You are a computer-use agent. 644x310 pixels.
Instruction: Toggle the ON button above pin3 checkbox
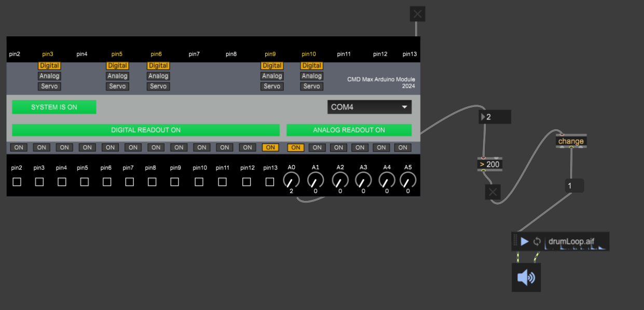coord(42,147)
